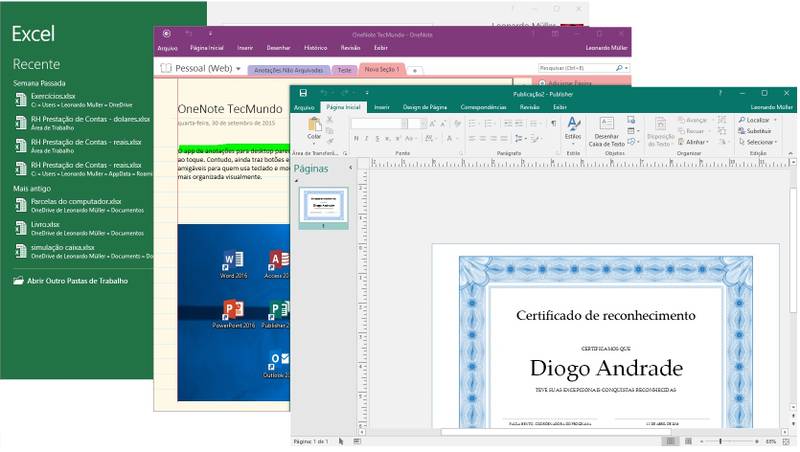
Task: Open the Pessoal (Web) notebook dropdown arrow
Action: click(x=238, y=68)
